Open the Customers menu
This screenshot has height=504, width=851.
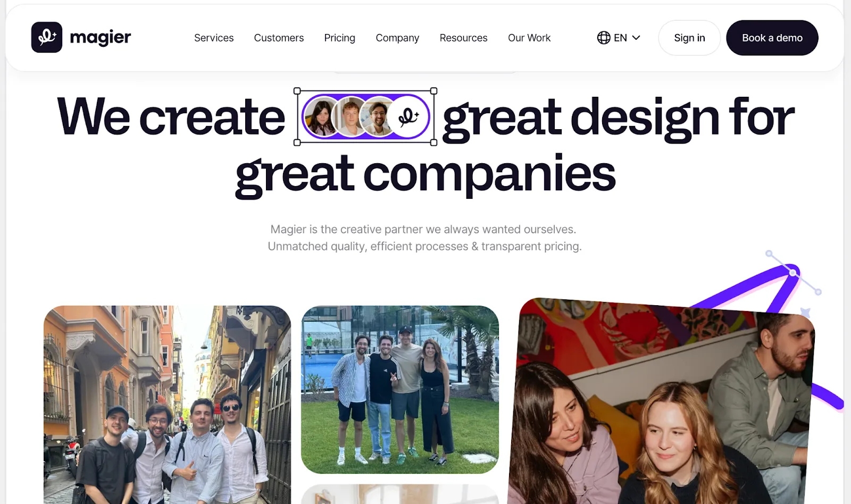click(279, 38)
